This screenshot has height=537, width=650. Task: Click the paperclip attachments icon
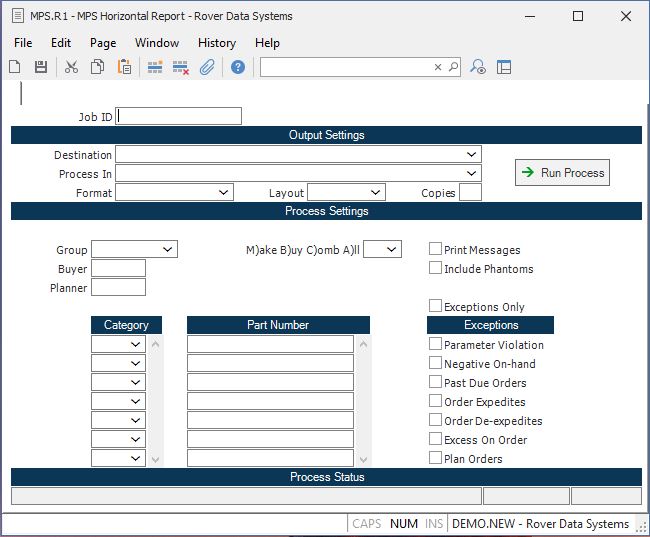(207, 67)
